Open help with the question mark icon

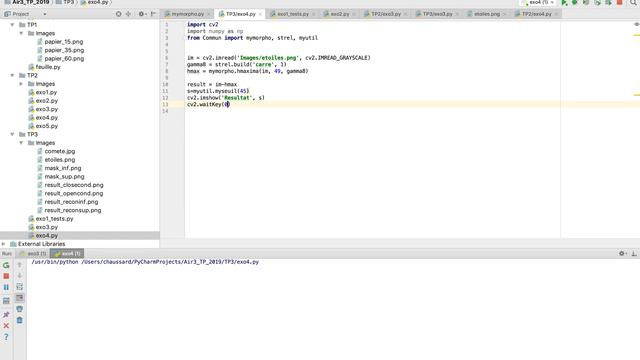pyautogui.click(x=6, y=337)
